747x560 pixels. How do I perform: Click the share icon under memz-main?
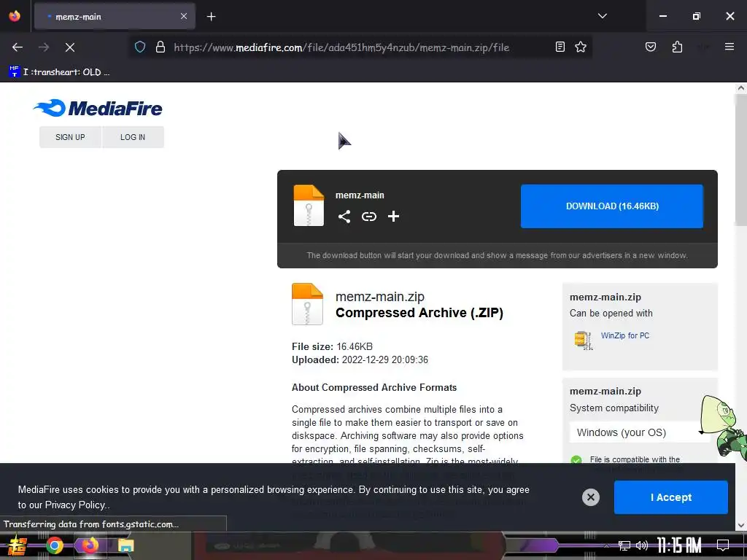[x=344, y=217]
